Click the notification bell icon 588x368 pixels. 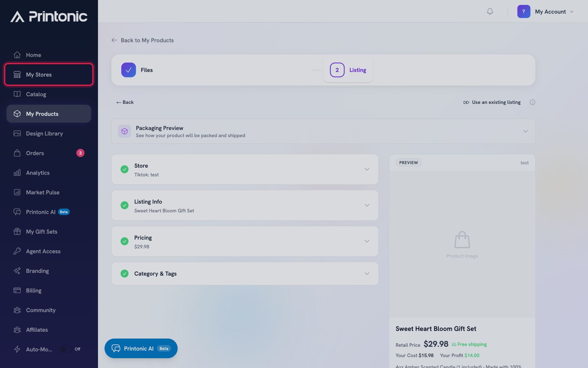coord(490,11)
